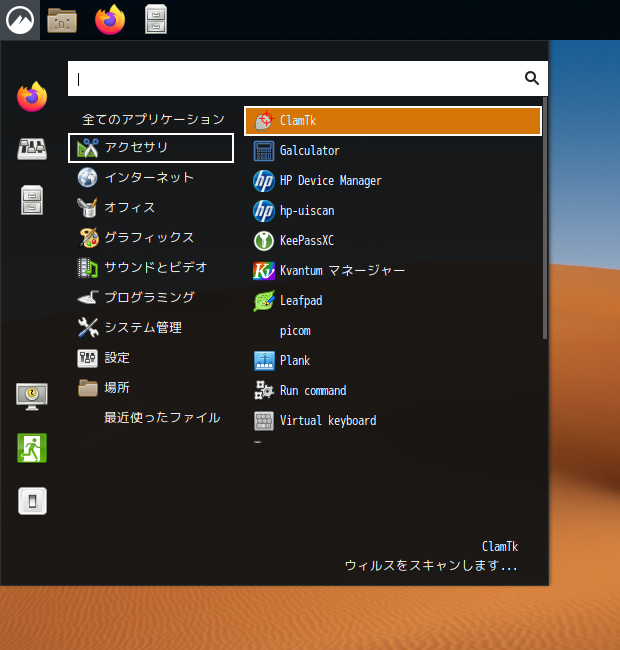Select 全てのアプリケーション category

pos(152,119)
